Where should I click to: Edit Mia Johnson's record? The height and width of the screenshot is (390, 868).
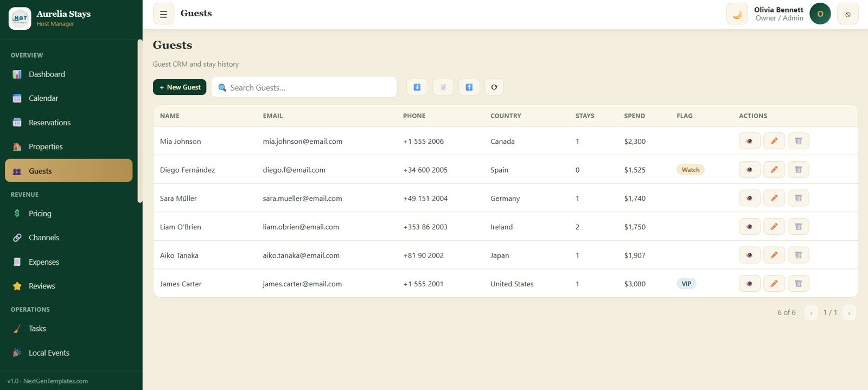pyautogui.click(x=774, y=141)
